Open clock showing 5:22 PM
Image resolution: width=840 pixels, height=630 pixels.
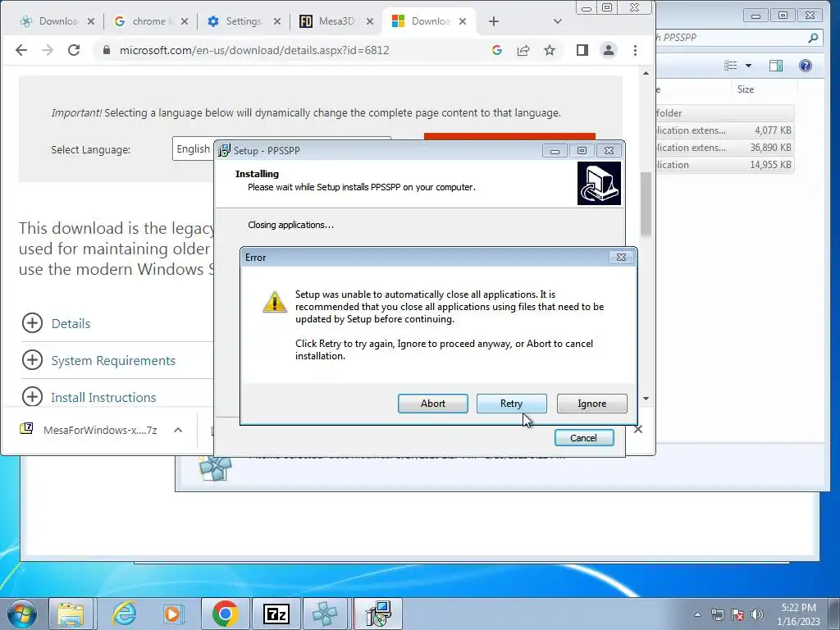pos(798,614)
